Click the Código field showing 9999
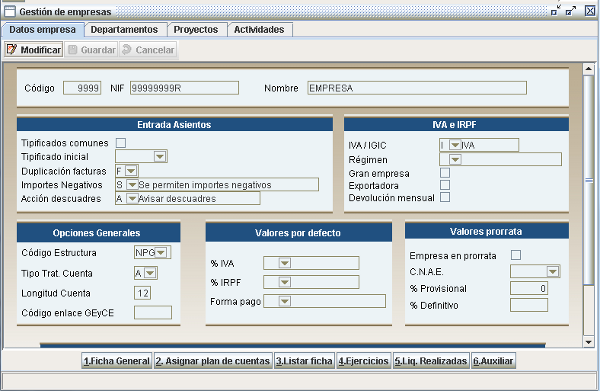 82,88
